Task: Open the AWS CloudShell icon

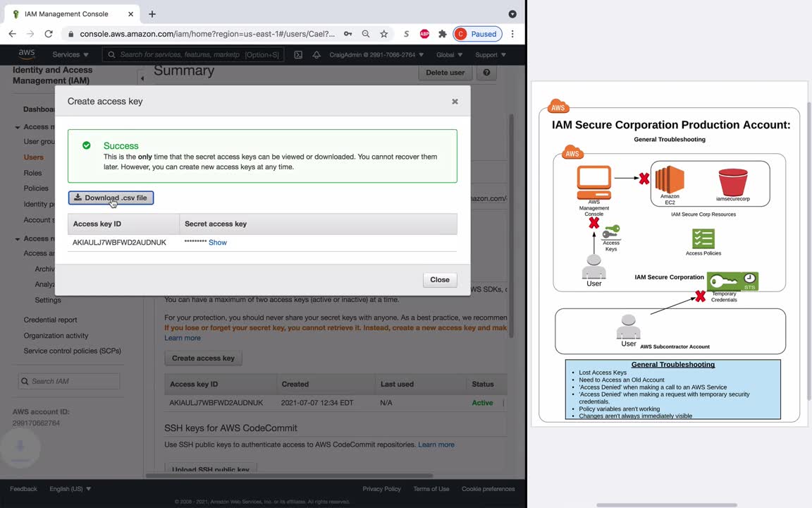Action: point(298,54)
